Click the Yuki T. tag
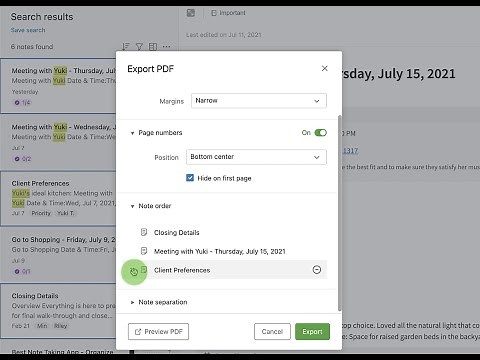The width and height of the screenshot is (480, 360). (66, 213)
